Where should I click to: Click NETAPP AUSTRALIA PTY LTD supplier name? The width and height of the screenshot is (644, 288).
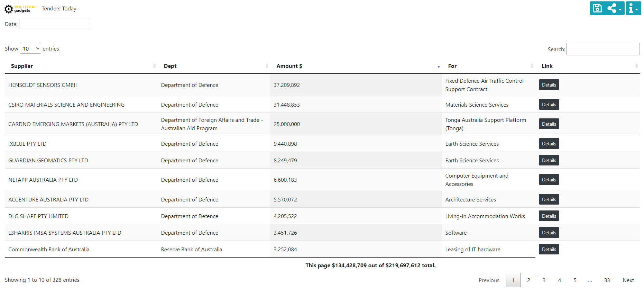pyautogui.click(x=43, y=180)
